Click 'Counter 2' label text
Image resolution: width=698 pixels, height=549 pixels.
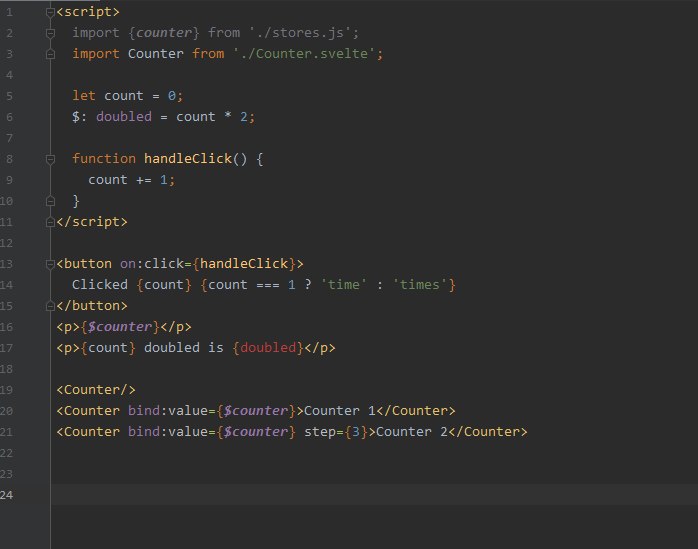click(412, 432)
